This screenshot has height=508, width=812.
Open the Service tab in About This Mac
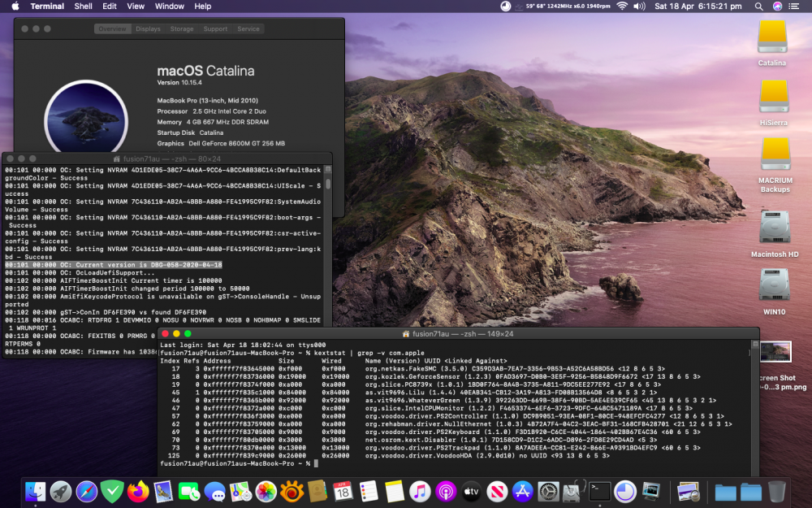[248, 29]
